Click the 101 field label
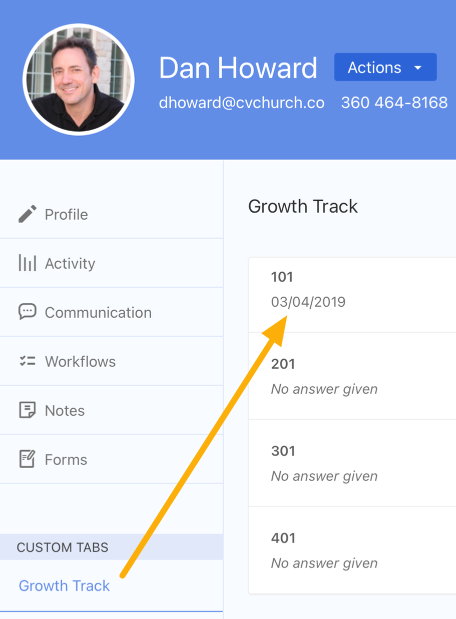The image size is (456, 619). coord(282,277)
